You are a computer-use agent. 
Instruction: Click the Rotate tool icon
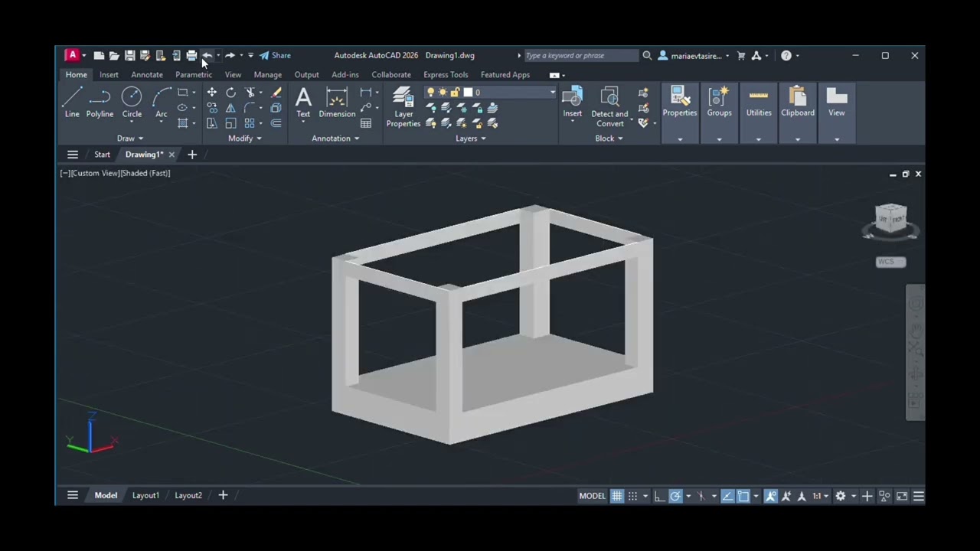pyautogui.click(x=230, y=93)
